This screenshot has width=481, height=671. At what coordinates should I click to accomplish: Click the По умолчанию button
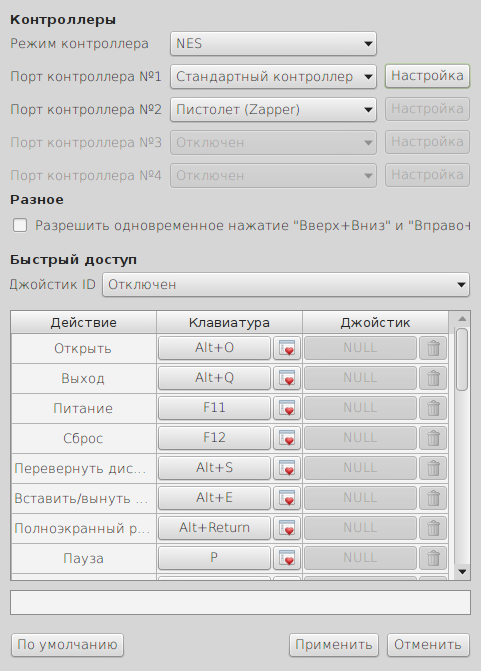[67, 645]
